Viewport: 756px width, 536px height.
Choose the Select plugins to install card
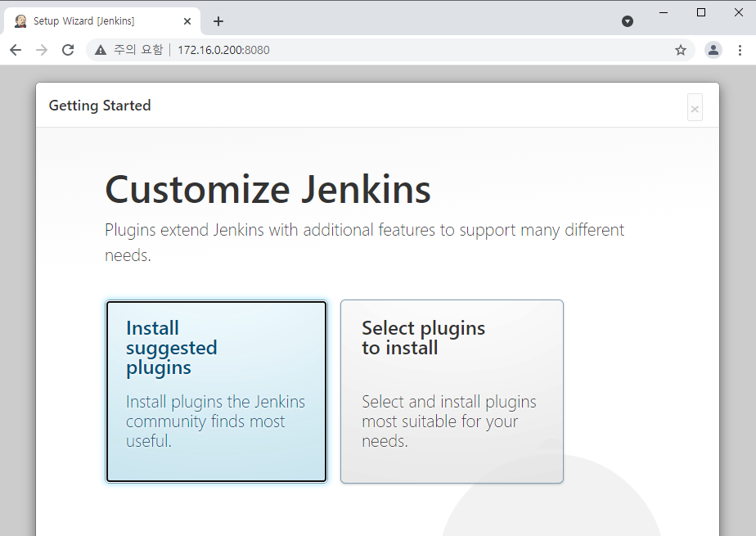click(452, 391)
